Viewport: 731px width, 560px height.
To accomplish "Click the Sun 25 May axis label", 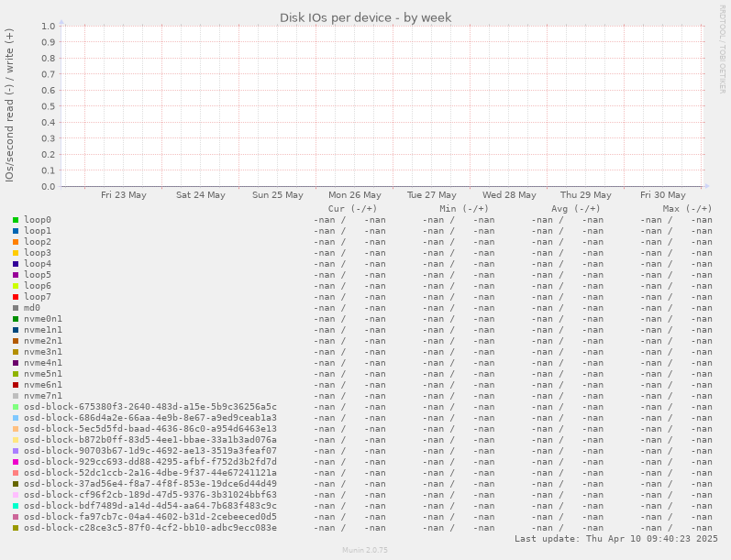I will click(x=277, y=194).
